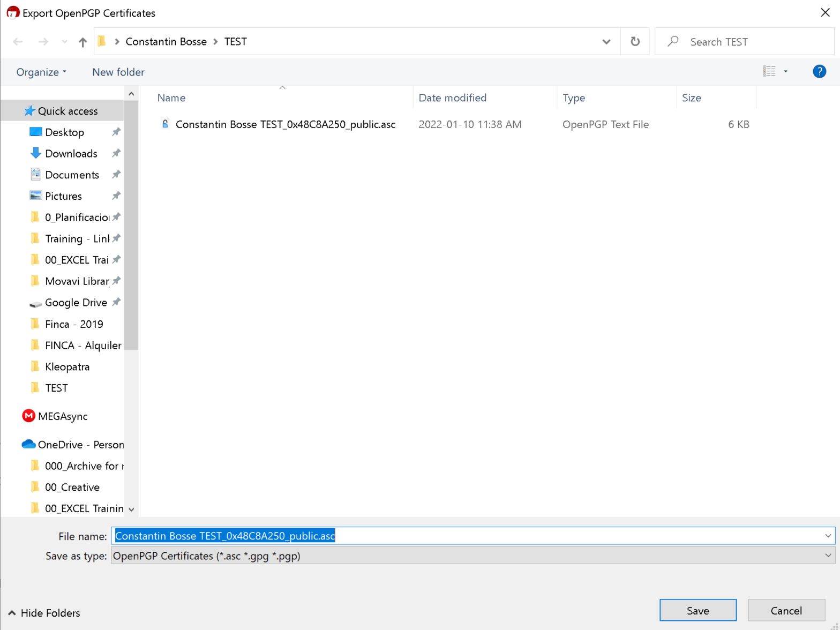Open the 0_Planificacion folder
Image resolution: width=840 pixels, height=630 pixels.
[77, 217]
